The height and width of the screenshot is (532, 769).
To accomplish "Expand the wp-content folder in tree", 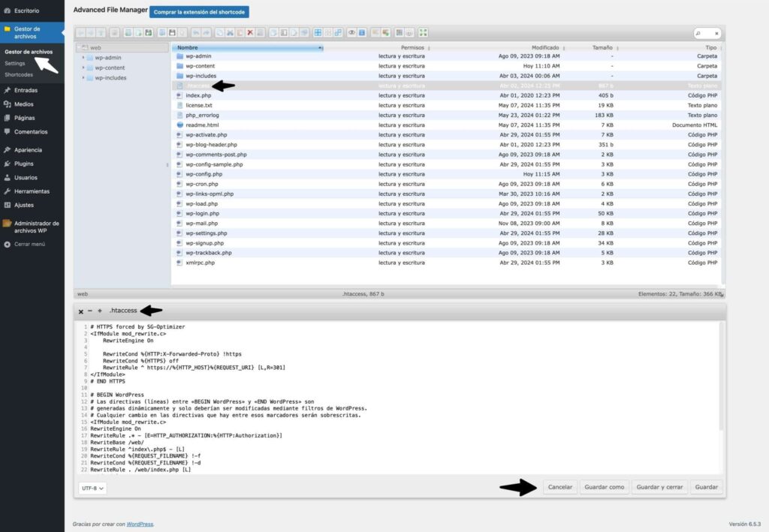I will click(x=83, y=68).
